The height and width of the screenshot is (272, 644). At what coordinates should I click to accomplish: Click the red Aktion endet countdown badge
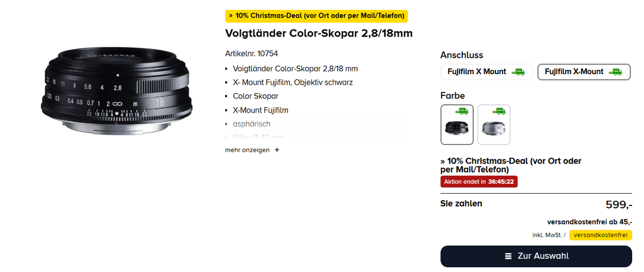pos(479,182)
